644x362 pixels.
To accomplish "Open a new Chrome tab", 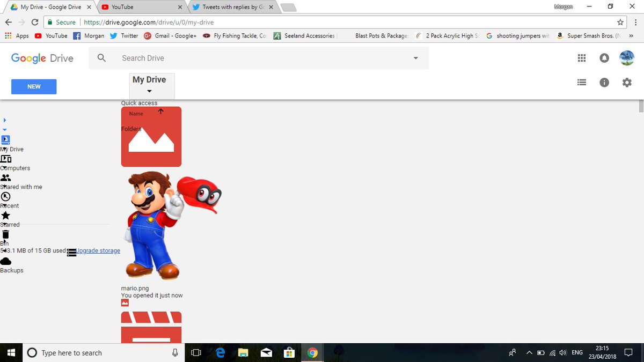I will (x=289, y=8).
